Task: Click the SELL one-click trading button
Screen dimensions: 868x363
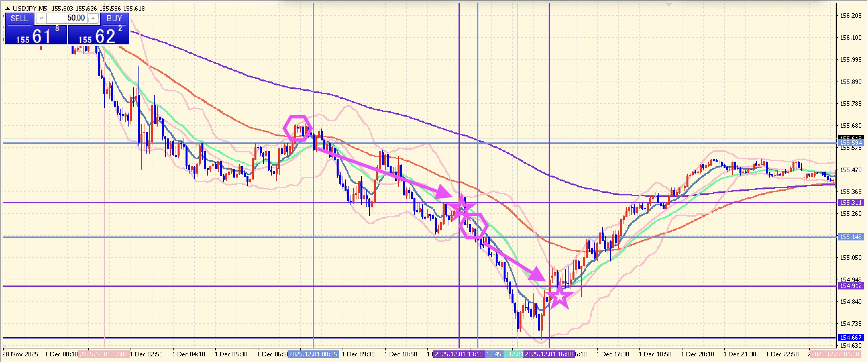Action: [x=19, y=19]
